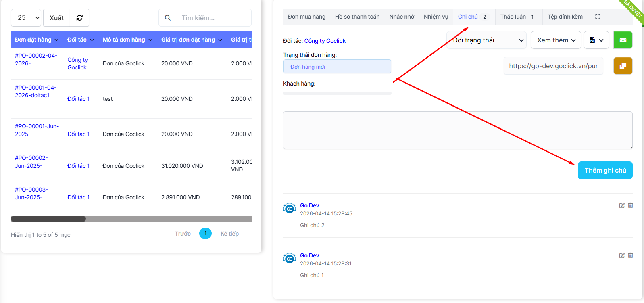Screen dimensions: 644x303
Task: Click the refresh table icon
Action: [x=79, y=18]
